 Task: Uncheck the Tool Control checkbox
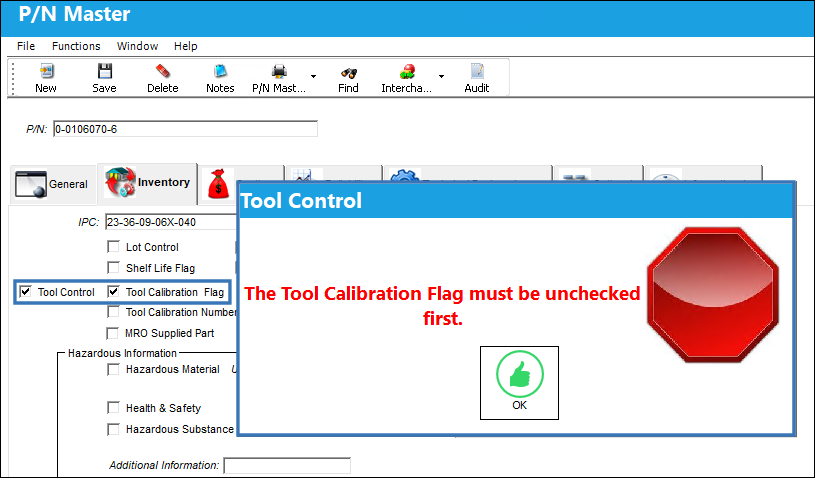(25, 291)
